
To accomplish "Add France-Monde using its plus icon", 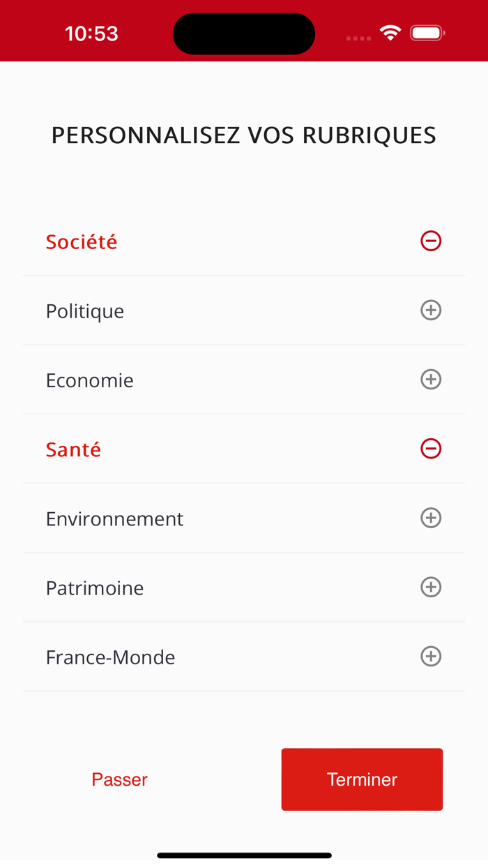I will tap(431, 656).
